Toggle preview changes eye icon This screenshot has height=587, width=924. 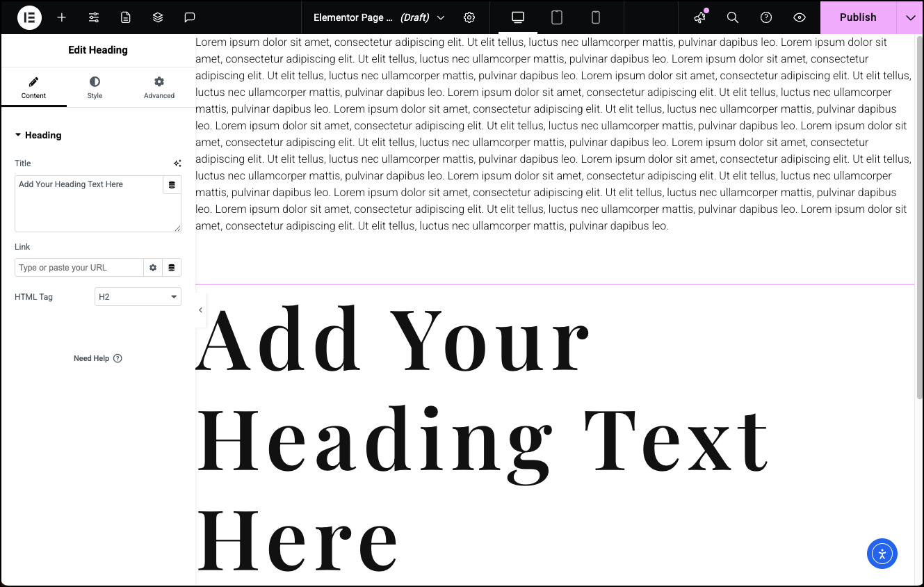click(x=800, y=17)
